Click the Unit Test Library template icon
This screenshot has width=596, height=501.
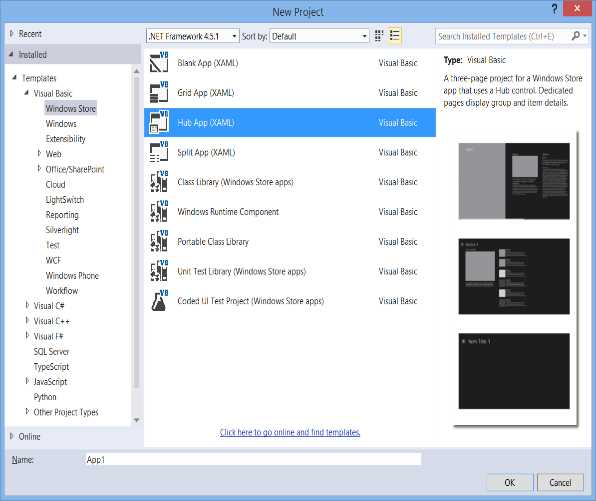tap(159, 271)
